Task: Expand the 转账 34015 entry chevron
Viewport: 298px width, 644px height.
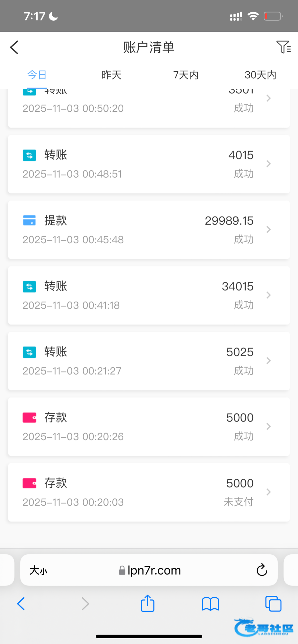Action: (268, 295)
